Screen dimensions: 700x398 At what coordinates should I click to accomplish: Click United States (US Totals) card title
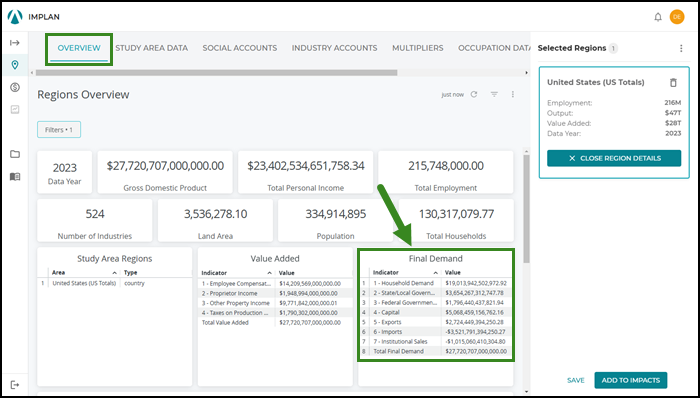coord(596,83)
